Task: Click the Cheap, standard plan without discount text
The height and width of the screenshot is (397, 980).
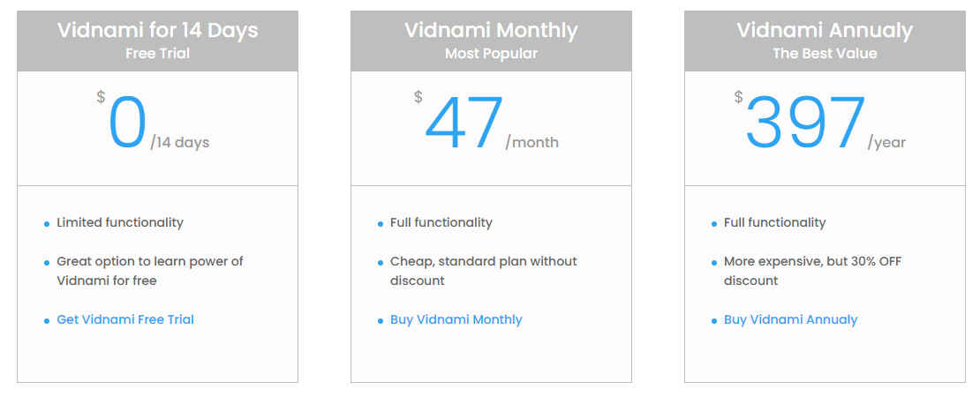Action: coord(483,271)
